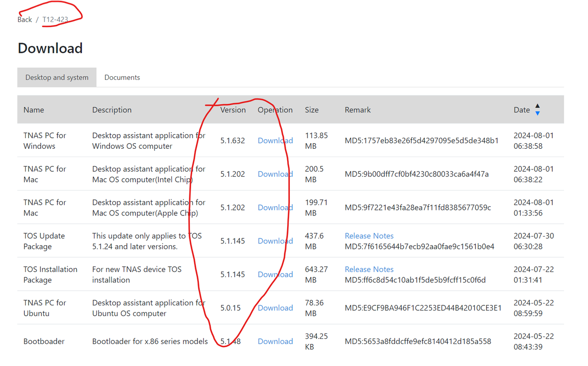This screenshot has height=366, width=588.
Task: Click the Size column header
Action: click(x=312, y=110)
